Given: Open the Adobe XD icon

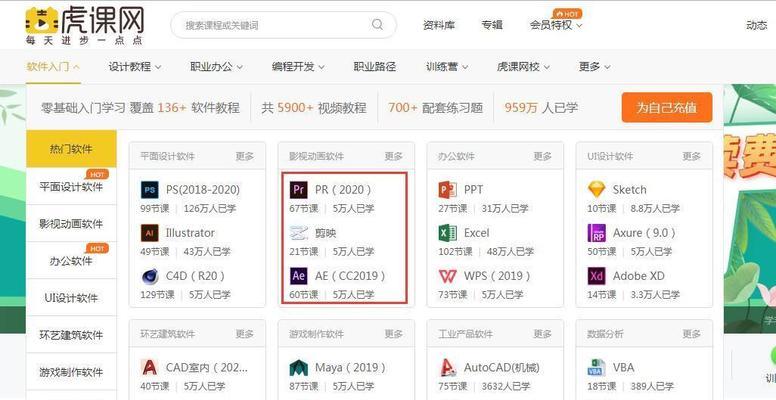Looking at the screenshot, I should 596,276.
